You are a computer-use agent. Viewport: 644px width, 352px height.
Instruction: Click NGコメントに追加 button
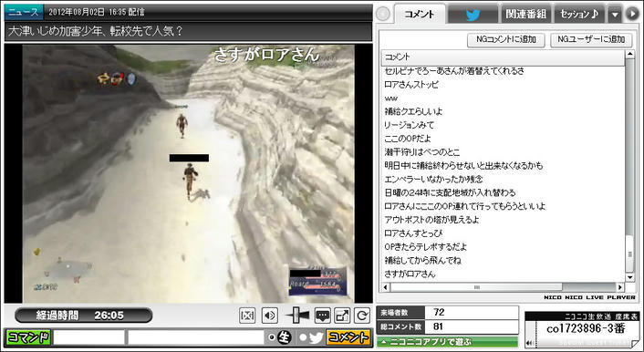pos(506,39)
